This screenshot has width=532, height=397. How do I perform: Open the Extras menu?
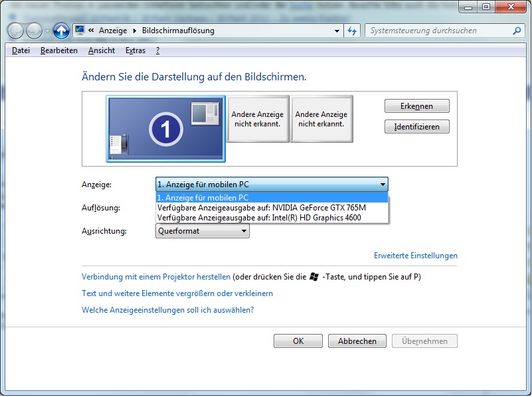click(x=135, y=50)
